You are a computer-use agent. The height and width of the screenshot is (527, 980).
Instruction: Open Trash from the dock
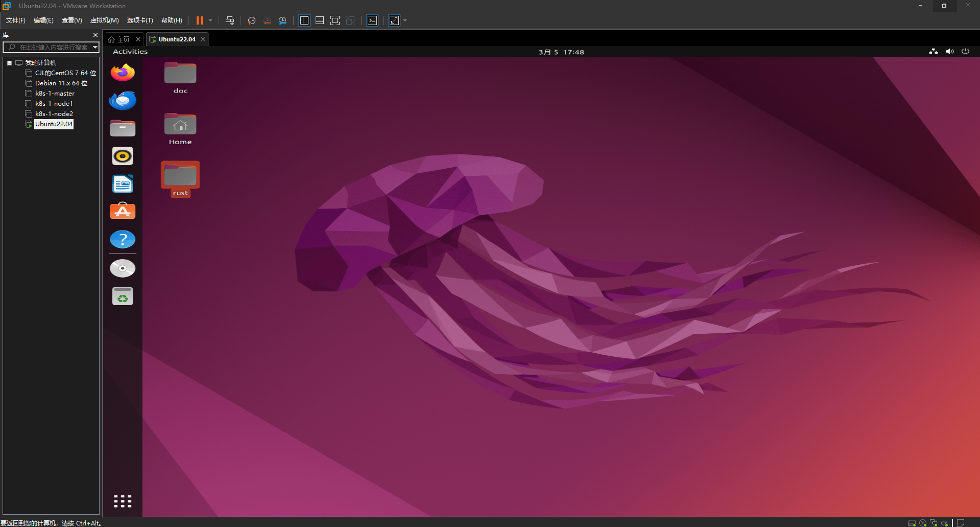click(123, 296)
